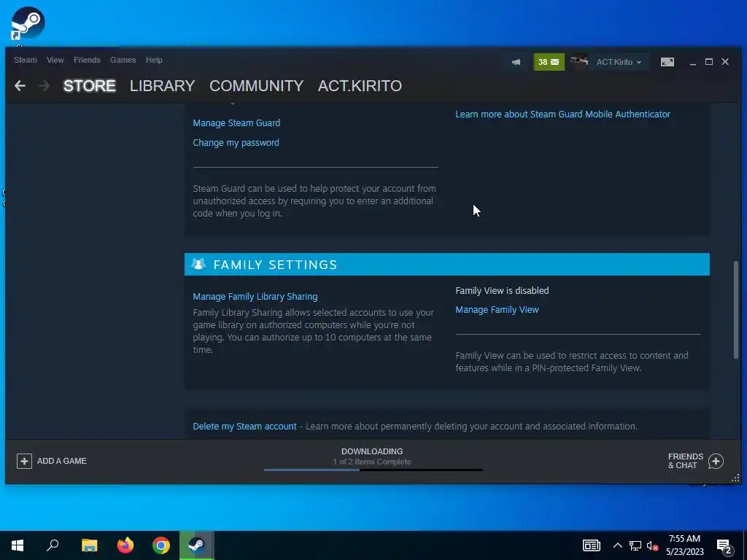The width and height of the screenshot is (747, 560).
Task: Open the Friends menu
Action: pyautogui.click(x=87, y=60)
